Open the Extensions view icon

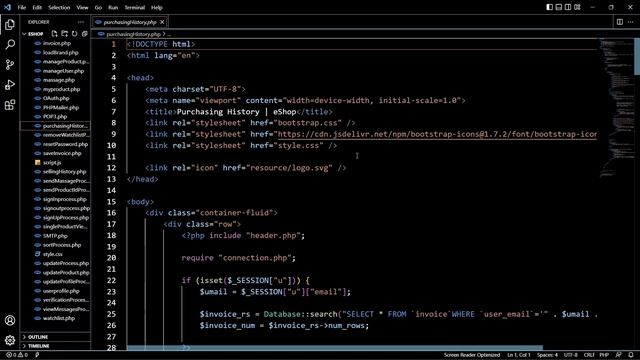click(x=10, y=105)
